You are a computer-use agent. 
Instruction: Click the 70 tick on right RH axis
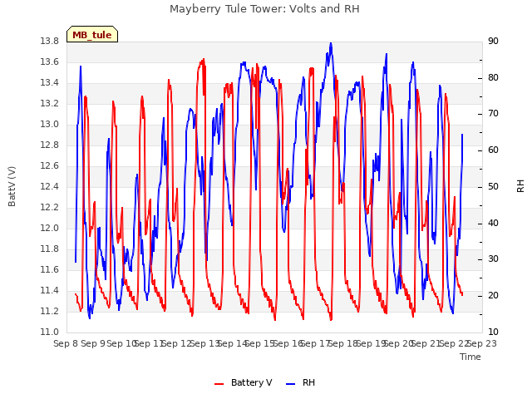pyautogui.click(x=493, y=114)
